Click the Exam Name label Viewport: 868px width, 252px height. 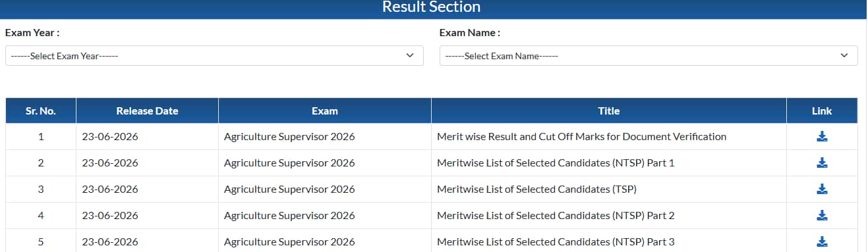(x=470, y=32)
